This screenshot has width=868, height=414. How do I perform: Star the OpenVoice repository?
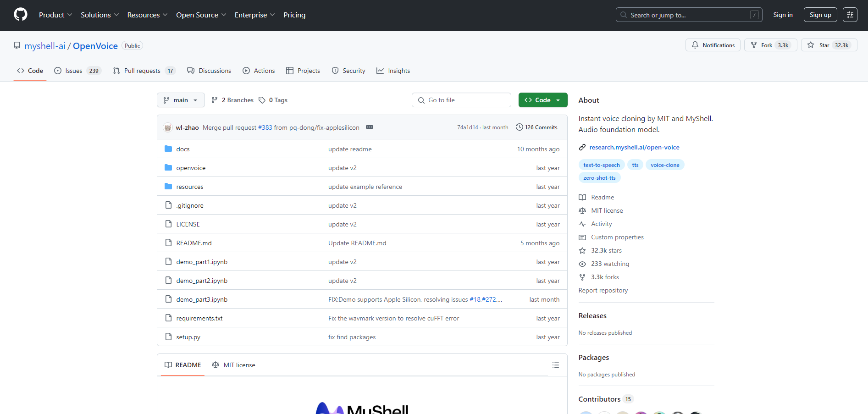pos(829,45)
